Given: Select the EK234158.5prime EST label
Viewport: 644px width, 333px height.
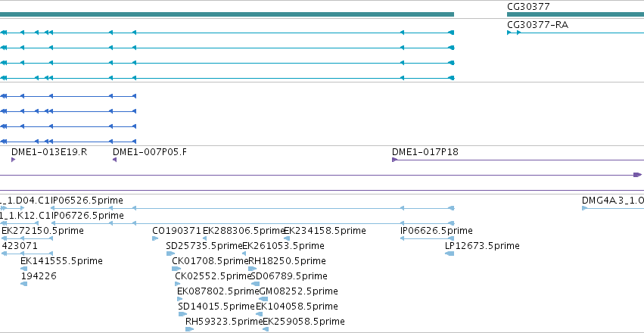Looking at the screenshot, I should pyautogui.click(x=325, y=231).
